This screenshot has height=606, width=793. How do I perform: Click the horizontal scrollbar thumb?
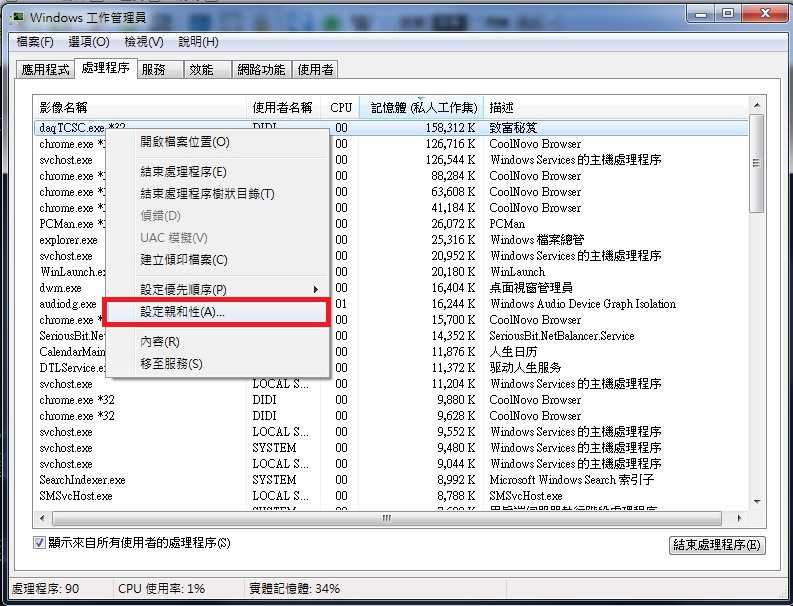click(x=387, y=518)
